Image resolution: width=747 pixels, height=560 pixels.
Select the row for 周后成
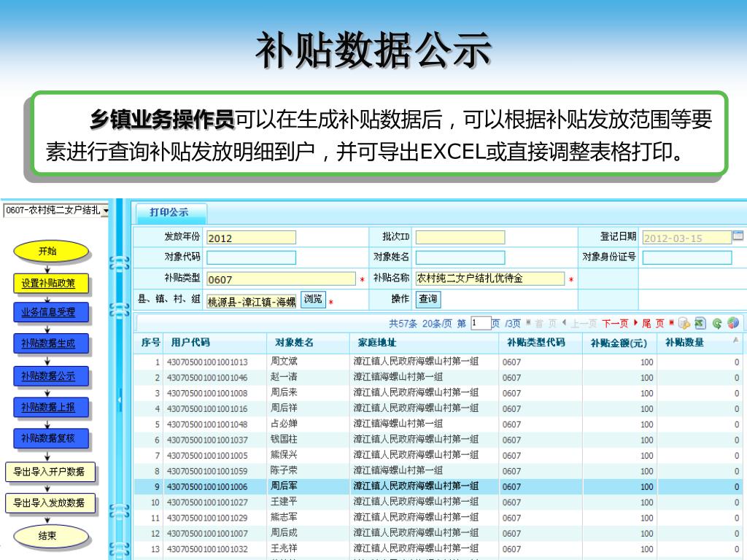[438, 533]
